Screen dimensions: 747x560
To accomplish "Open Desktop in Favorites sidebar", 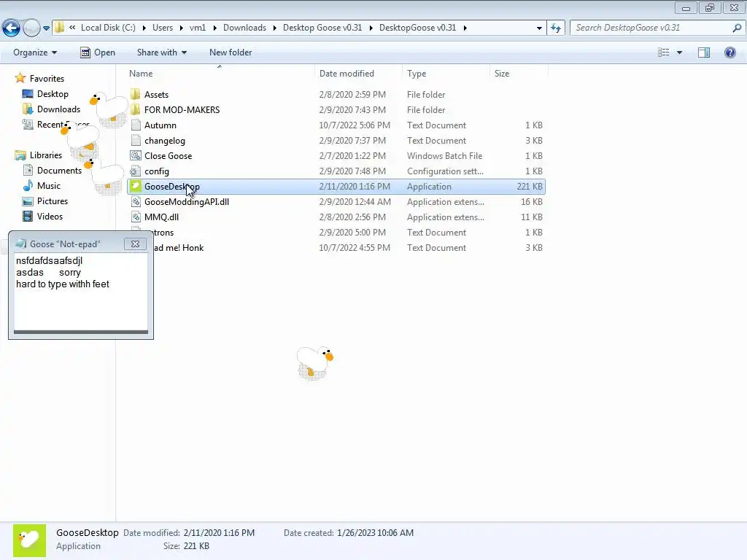I will 53,94.
